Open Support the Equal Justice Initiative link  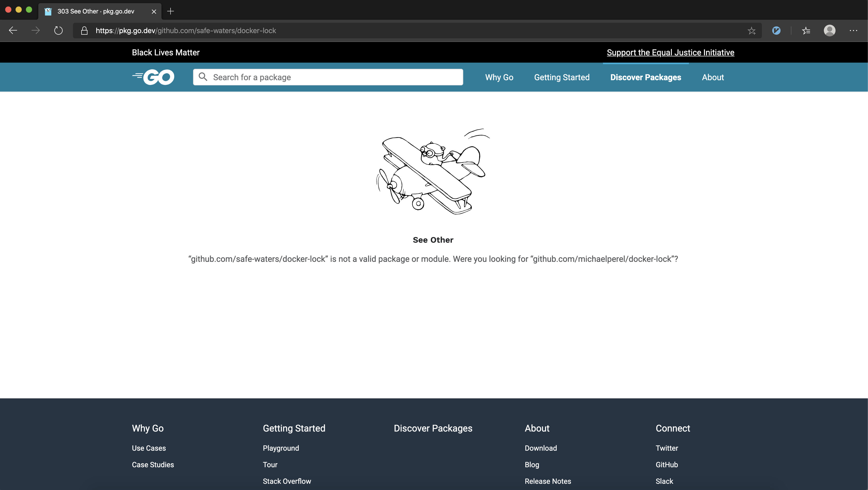tap(670, 53)
